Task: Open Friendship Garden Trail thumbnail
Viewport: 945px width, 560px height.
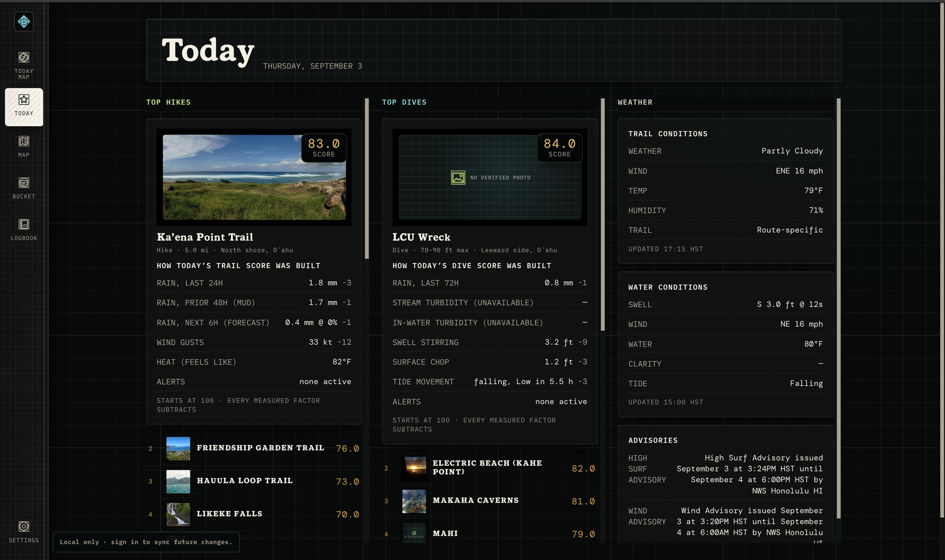Action: 178,448
